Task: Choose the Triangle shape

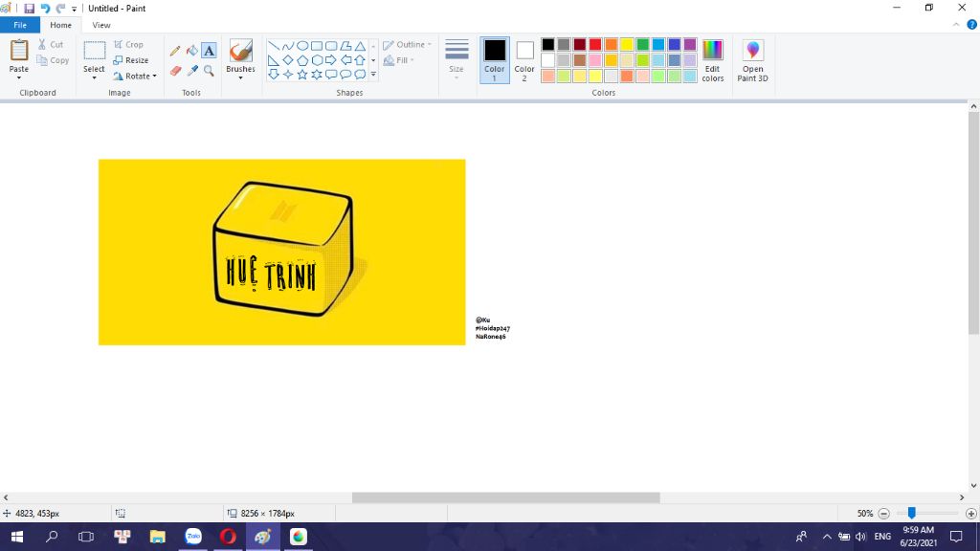Action: (x=360, y=46)
